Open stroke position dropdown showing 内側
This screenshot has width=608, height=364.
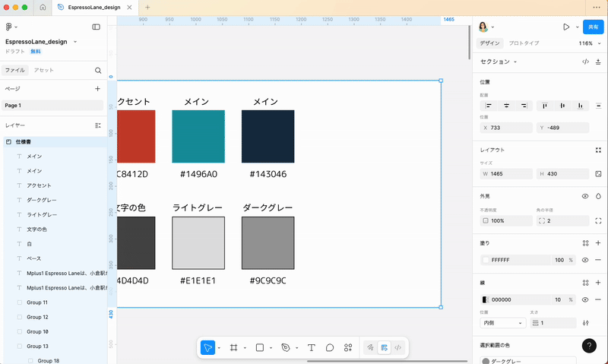[502, 323]
